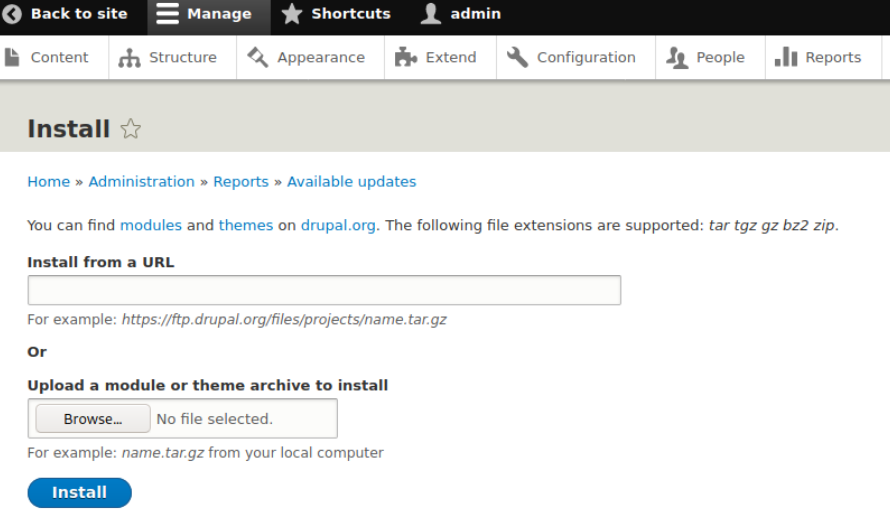Click the Back to site arrow icon
The image size is (890, 521).
click(x=13, y=14)
